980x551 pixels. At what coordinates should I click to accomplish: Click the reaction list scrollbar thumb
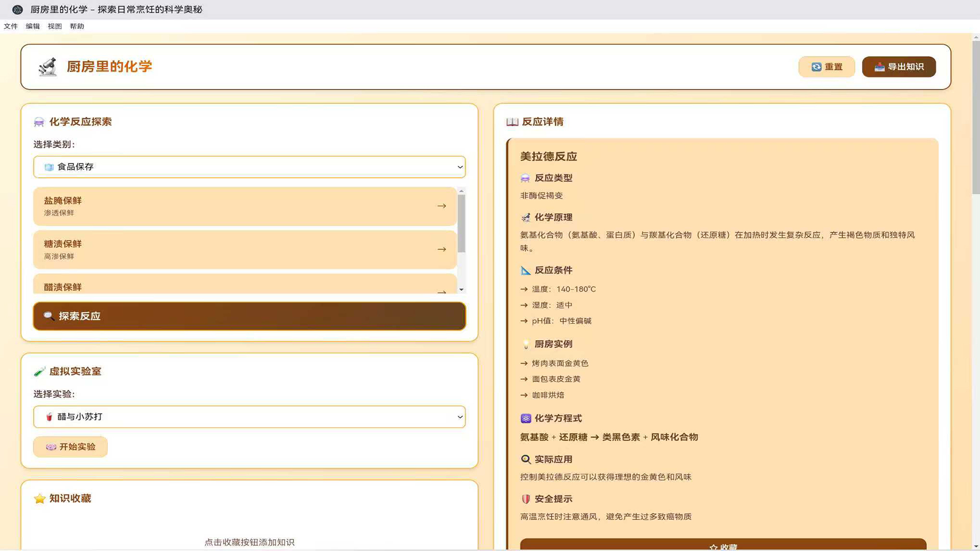(461, 223)
